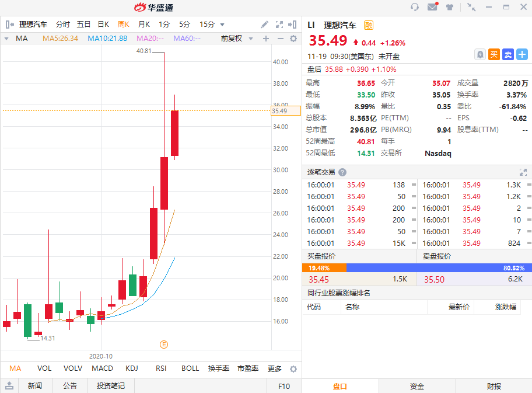The image size is (532, 393).
Task: Toggle the MACD indicator
Action: (x=103, y=368)
